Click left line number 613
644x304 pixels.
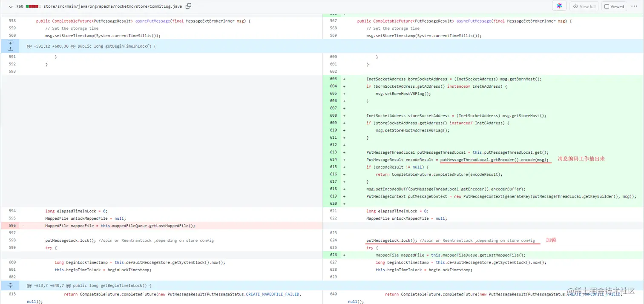[x=12, y=294]
